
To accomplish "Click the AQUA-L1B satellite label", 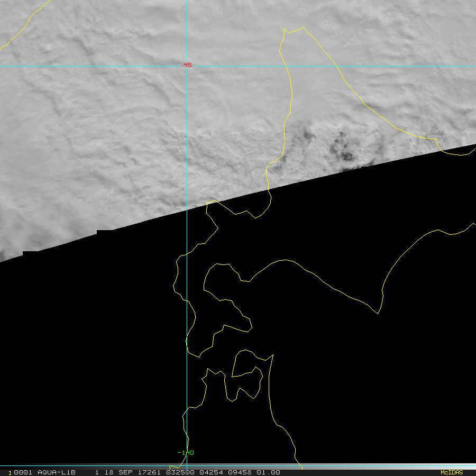I will [x=57, y=472].
